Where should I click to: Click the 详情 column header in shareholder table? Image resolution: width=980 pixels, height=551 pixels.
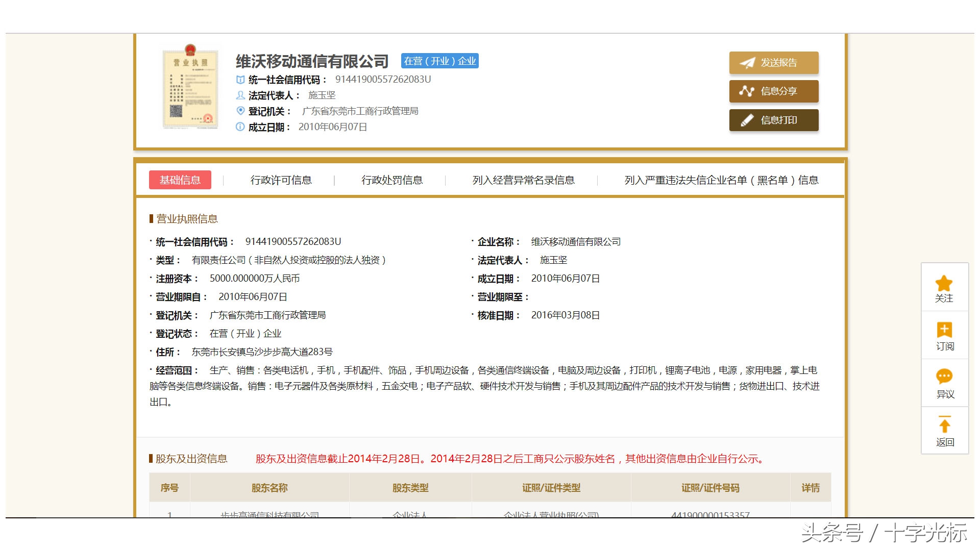[811, 488]
